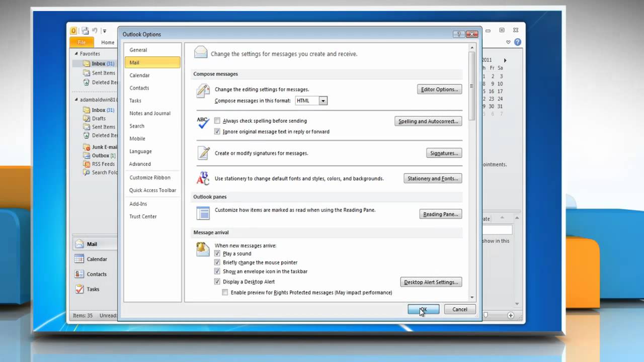Screen dimensions: 644x362
Task: Click scroll down arrow in options panel
Action: point(472,297)
